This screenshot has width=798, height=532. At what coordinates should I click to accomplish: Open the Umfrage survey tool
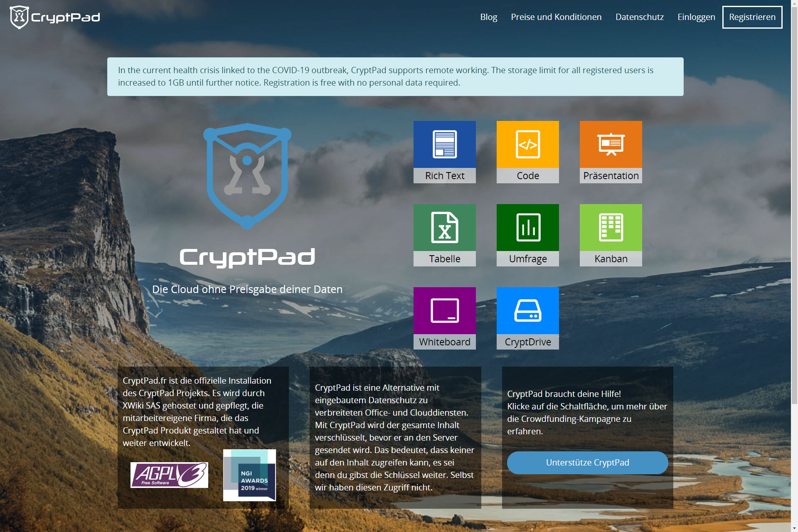click(528, 235)
